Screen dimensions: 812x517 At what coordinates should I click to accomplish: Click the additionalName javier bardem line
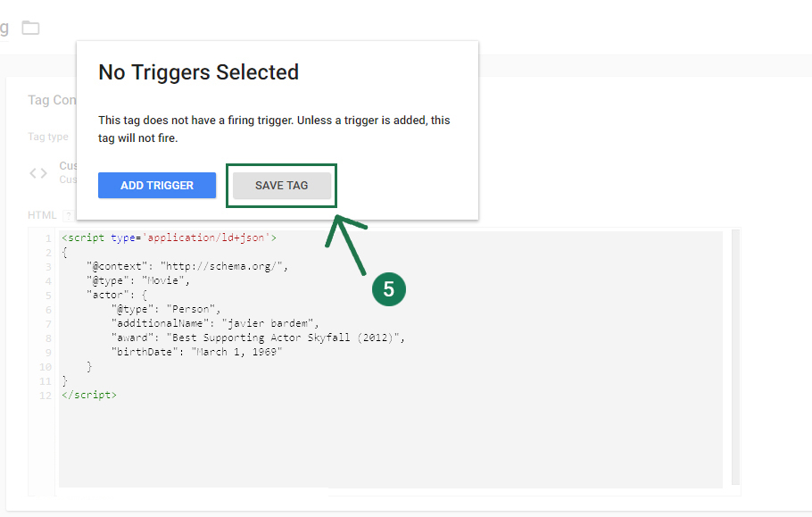click(x=214, y=323)
